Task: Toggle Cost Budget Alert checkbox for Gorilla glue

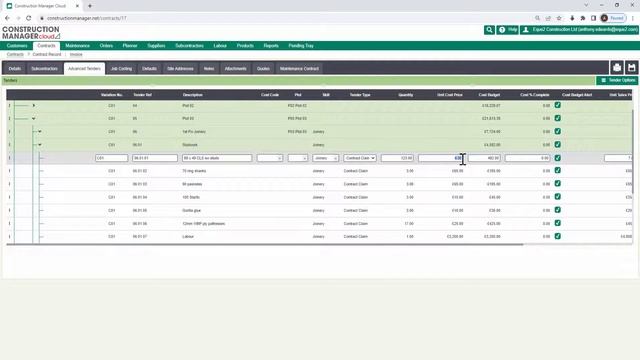Action: pyautogui.click(x=558, y=210)
